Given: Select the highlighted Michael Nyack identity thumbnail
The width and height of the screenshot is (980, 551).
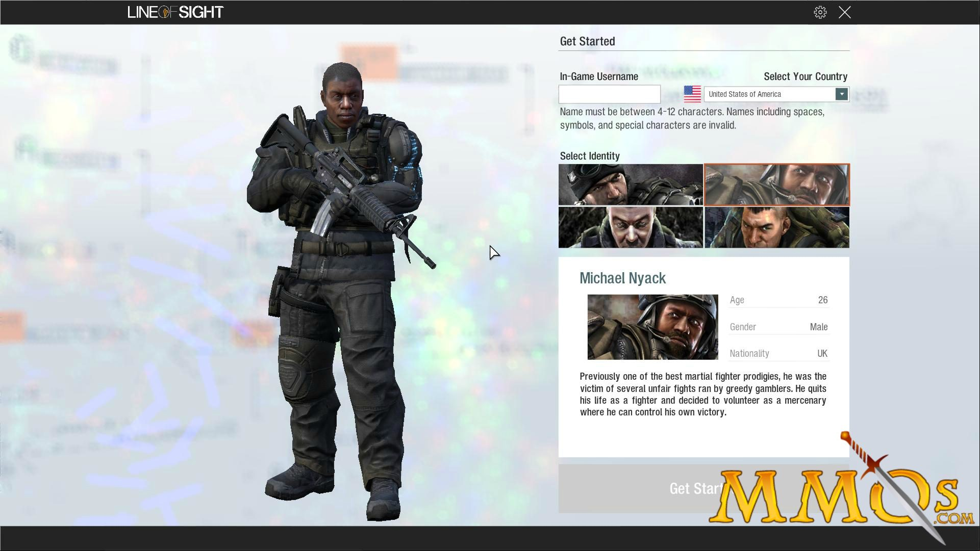Looking at the screenshot, I should [777, 185].
